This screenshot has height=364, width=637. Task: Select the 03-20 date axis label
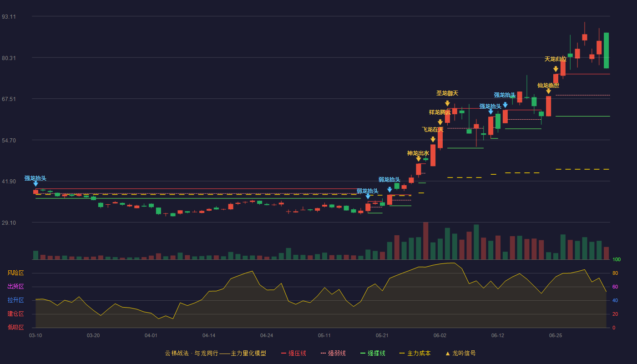click(93, 335)
